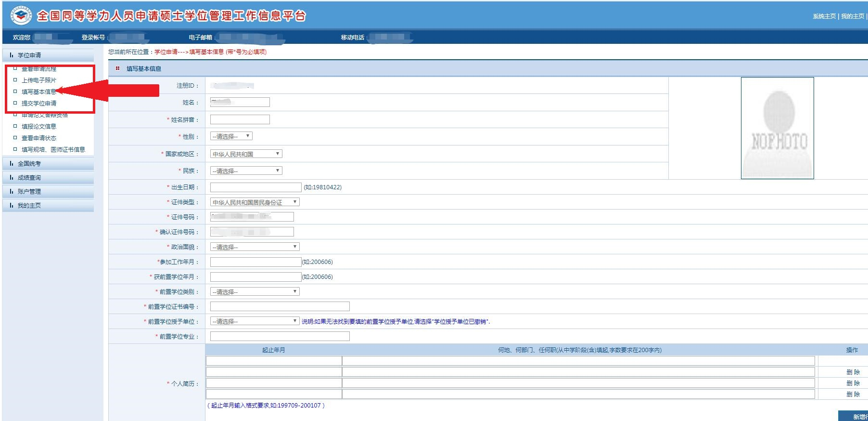Image resolution: width=868 pixels, height=421 pixels.
Task: Open 提交学位申请 in the sidebar
Action: click(39, 104)
